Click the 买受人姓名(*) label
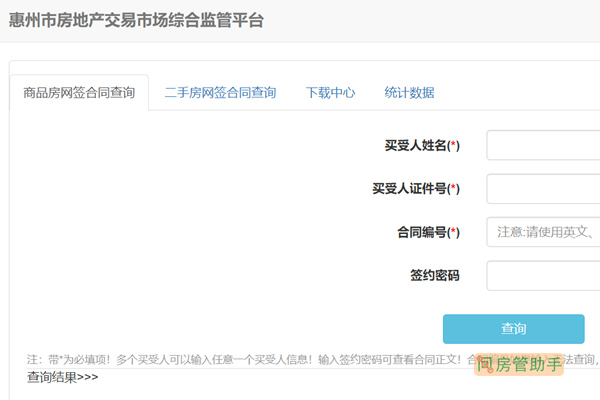This screenshot has height=400, width=600. pyautogui.click(x=422, y=145)
